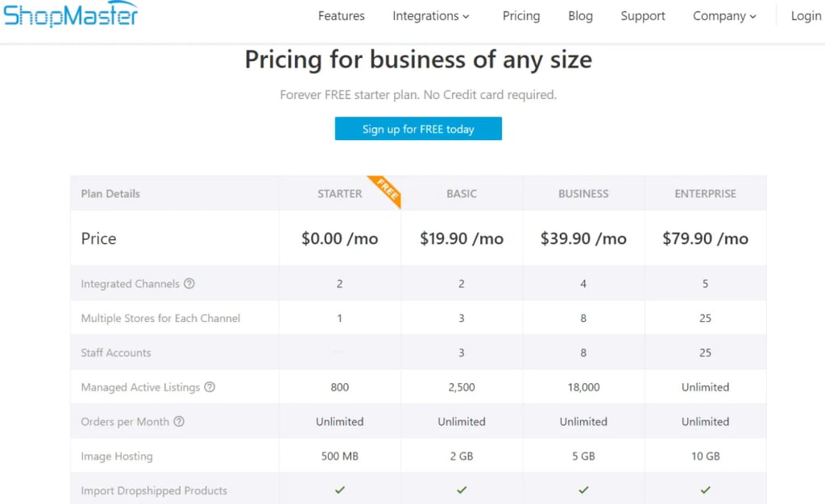Click Enterprise checkmark for Import Dropshipped Products

coord(706,490)
